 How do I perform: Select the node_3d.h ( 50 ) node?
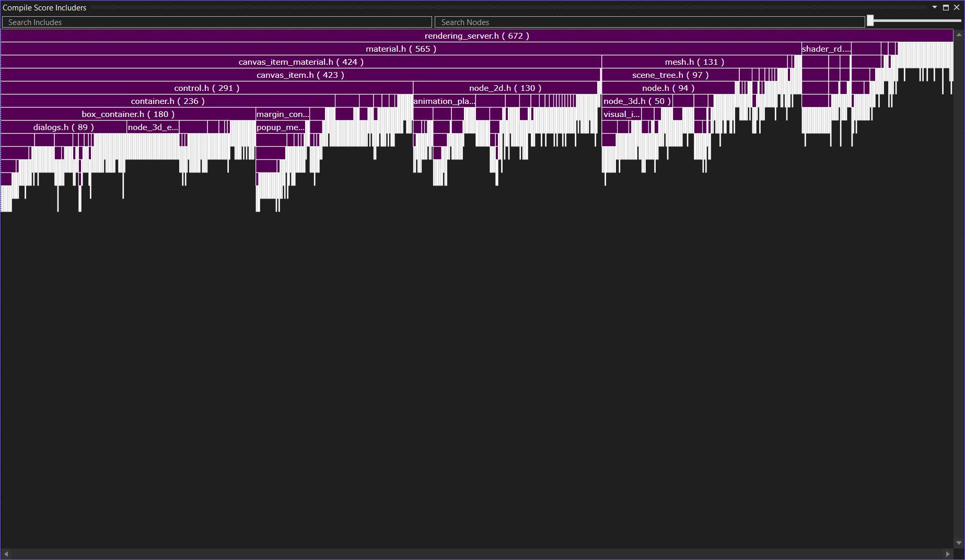[637, 101]
